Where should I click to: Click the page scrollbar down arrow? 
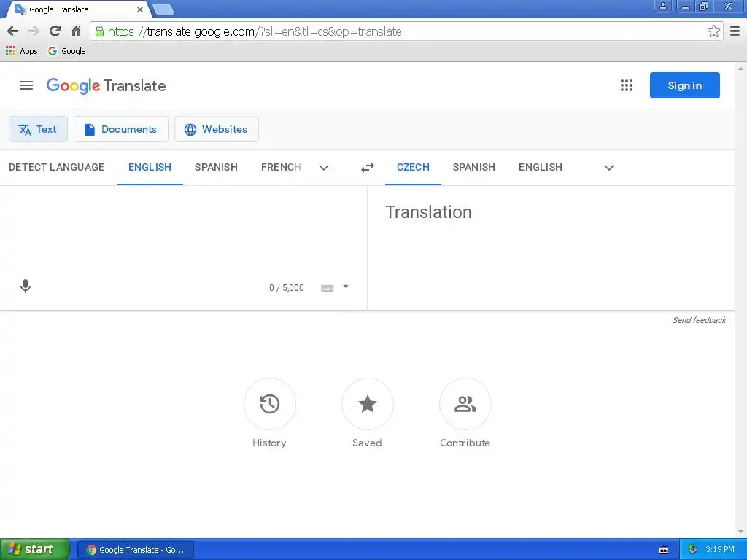tap(740, 532)
